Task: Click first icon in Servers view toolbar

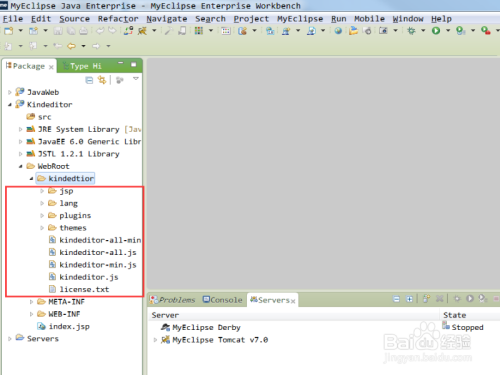Action: pos(396,299)
